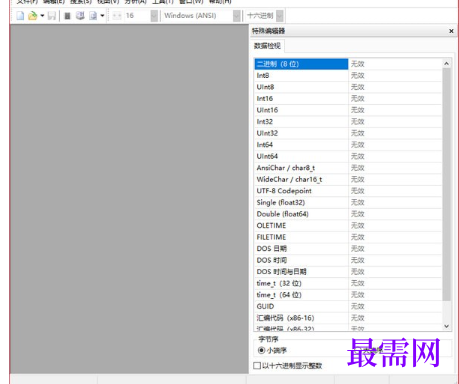Create a new file with toolbar icon

point(20,16)
